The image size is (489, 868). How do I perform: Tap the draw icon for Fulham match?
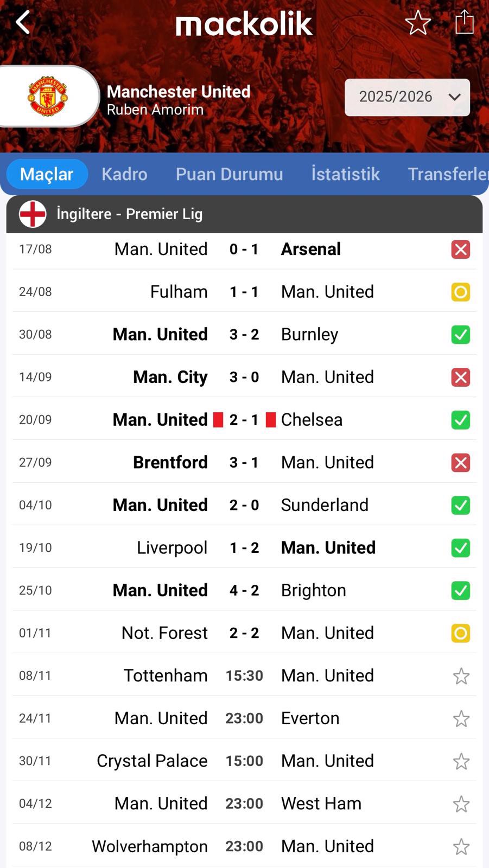coord(460,292)
